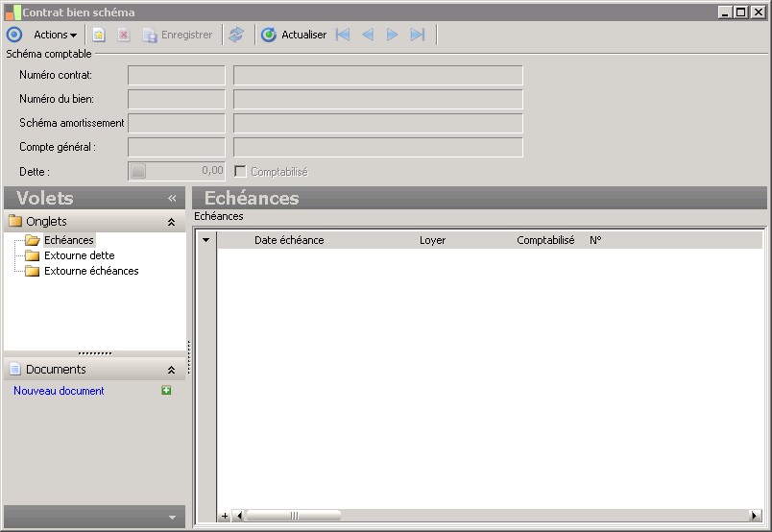Collapse the Onglets section
This screenshot has width=772, height=532.
point(171,222)
